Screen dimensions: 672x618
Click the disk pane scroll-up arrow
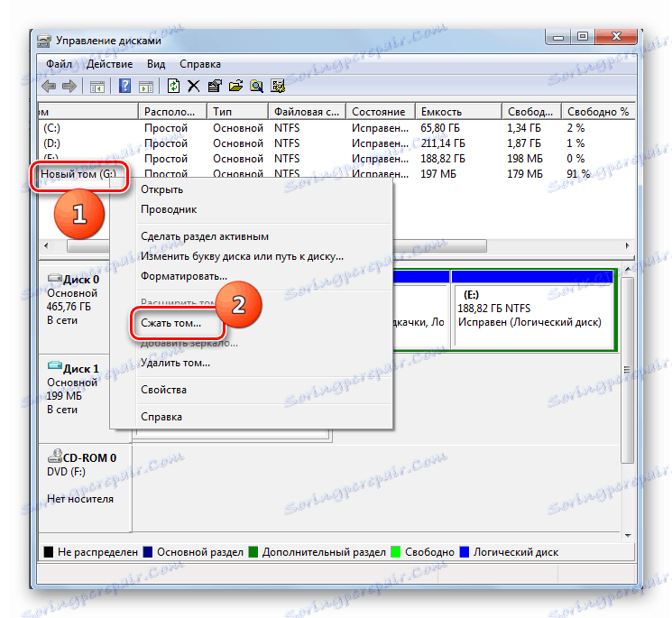click(x=628, y=269)
